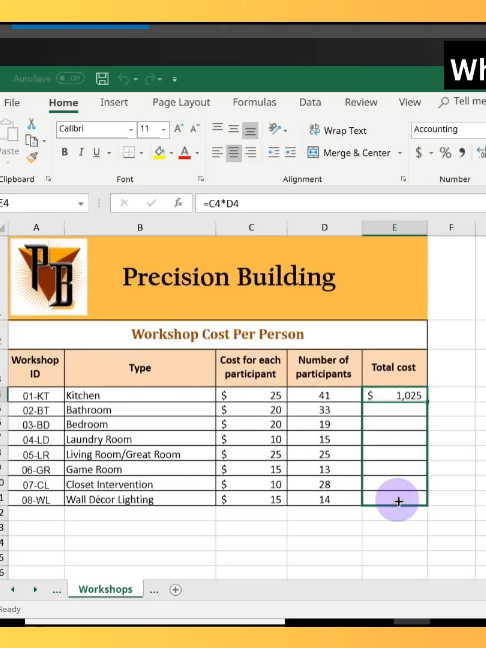
Task: Toggle the Bottom Align icon
Action: point(250,131)
